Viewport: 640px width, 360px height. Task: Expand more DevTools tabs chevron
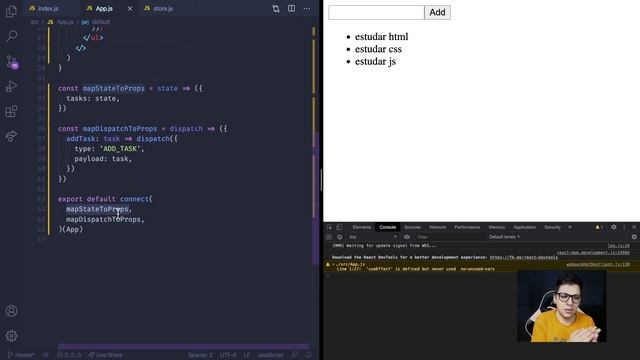(570, 227)
